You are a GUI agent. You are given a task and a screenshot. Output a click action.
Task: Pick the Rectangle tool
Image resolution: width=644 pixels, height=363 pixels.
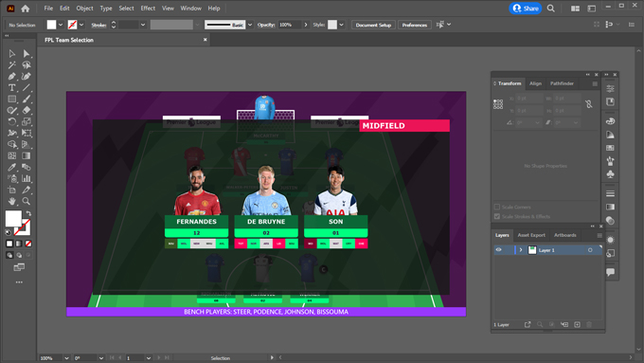click(12, 100)
